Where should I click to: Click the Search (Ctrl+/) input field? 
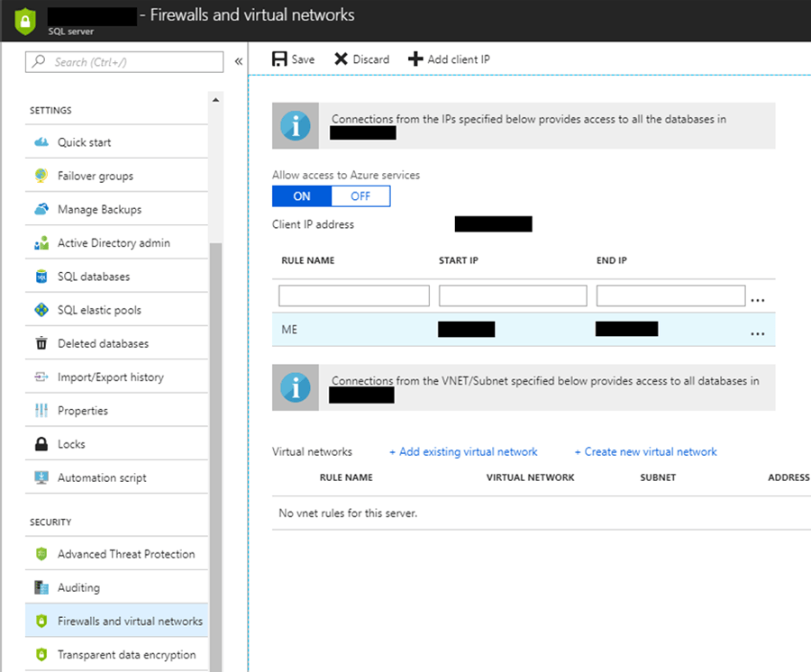pos(124,62)
